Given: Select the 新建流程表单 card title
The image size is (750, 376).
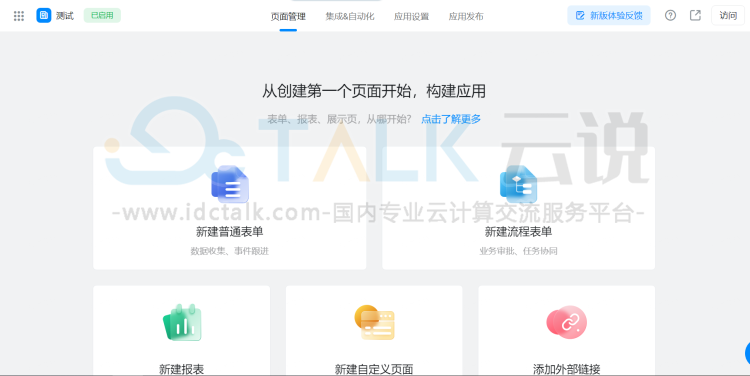Looking at the screenshot, I should point(518,232).
